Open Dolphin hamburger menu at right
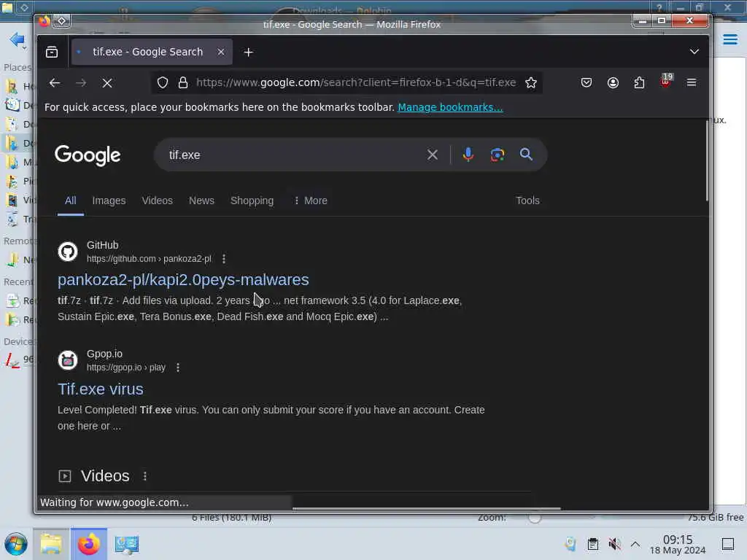Image resolution: width=747 pixels, height=560 pixels. click(729, 39)
